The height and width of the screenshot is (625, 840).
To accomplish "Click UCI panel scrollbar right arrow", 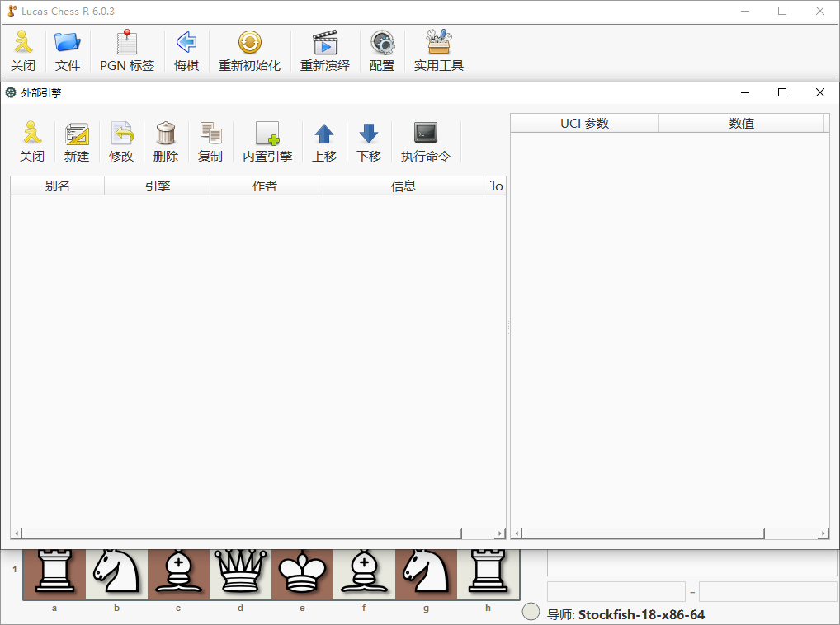I will pos(823,533).
